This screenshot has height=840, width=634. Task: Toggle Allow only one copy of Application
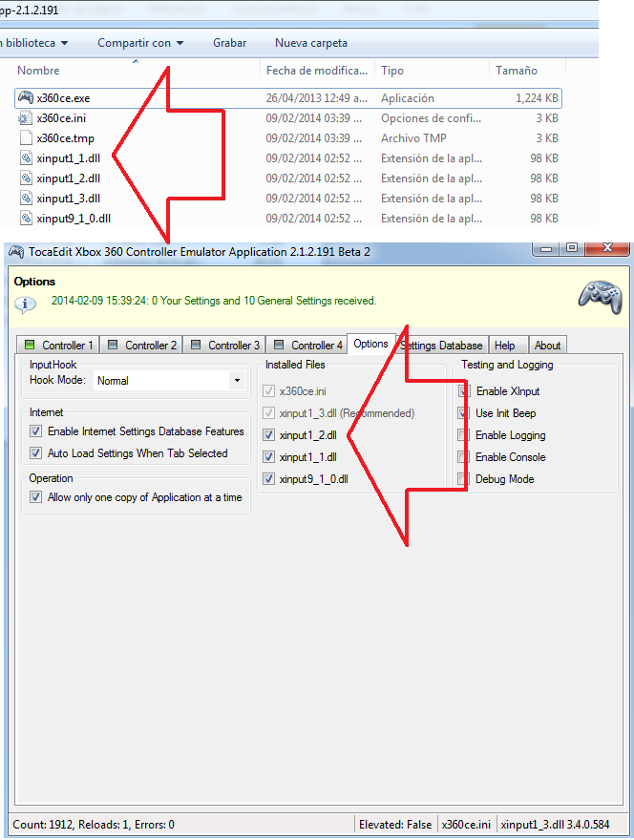coord(36,497)
